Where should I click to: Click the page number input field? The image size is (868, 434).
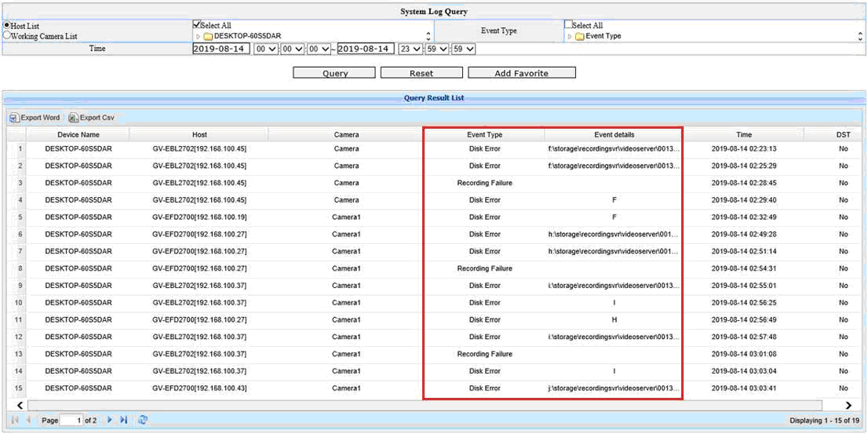(71, 421)
